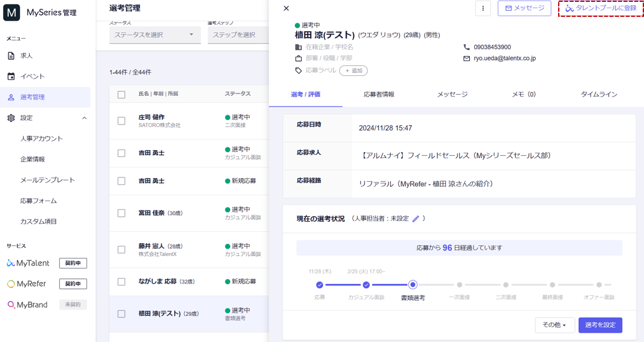
Task: Click the MyBrand service logo
Action: pyautogui.click(x=28, y=305)
